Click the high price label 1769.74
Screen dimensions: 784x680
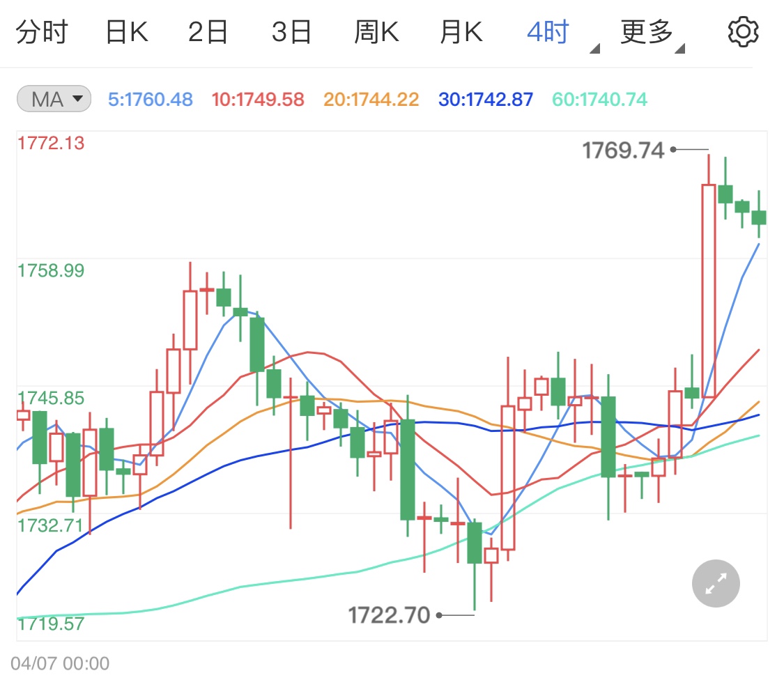click(623, 150)
